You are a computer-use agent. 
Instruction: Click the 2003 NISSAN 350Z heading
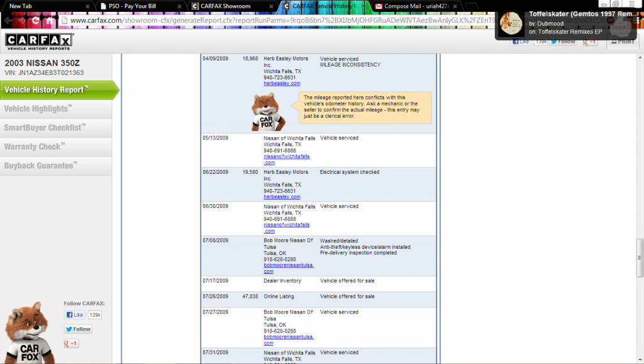coord(42,64)
